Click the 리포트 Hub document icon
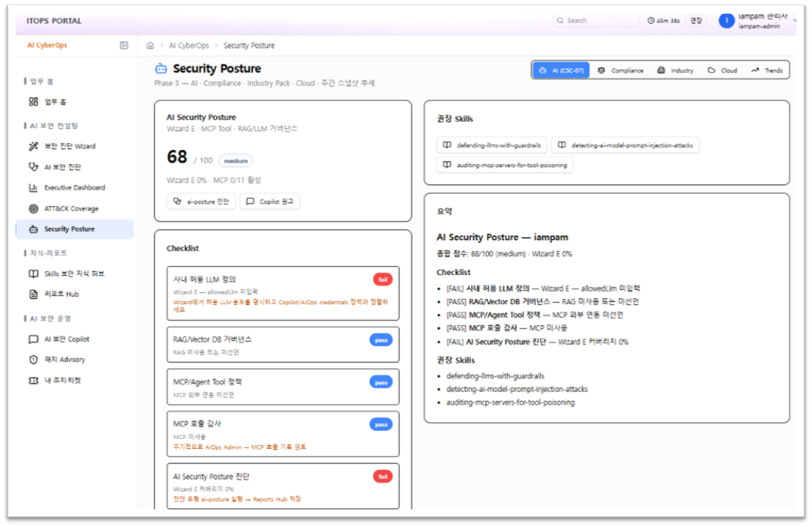 coord(34,294)
